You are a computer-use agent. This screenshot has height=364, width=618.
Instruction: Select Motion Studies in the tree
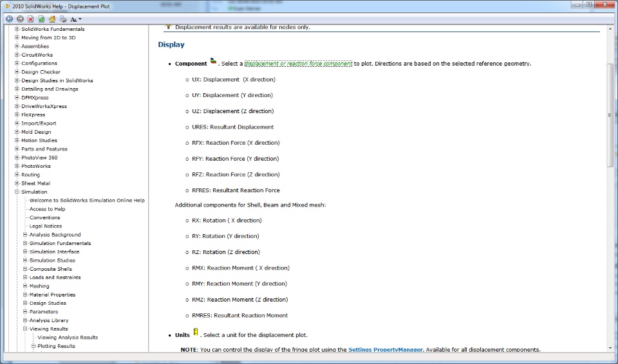39,140
